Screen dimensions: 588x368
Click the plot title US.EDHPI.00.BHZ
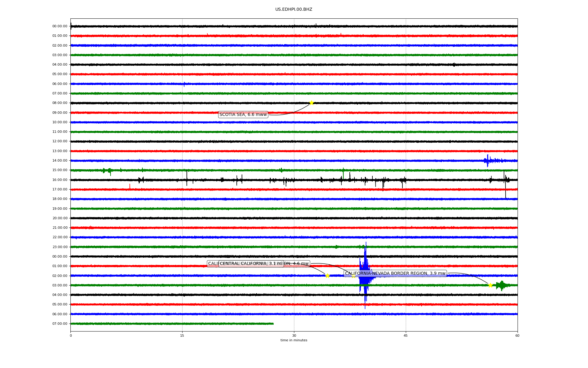point(294,10)
